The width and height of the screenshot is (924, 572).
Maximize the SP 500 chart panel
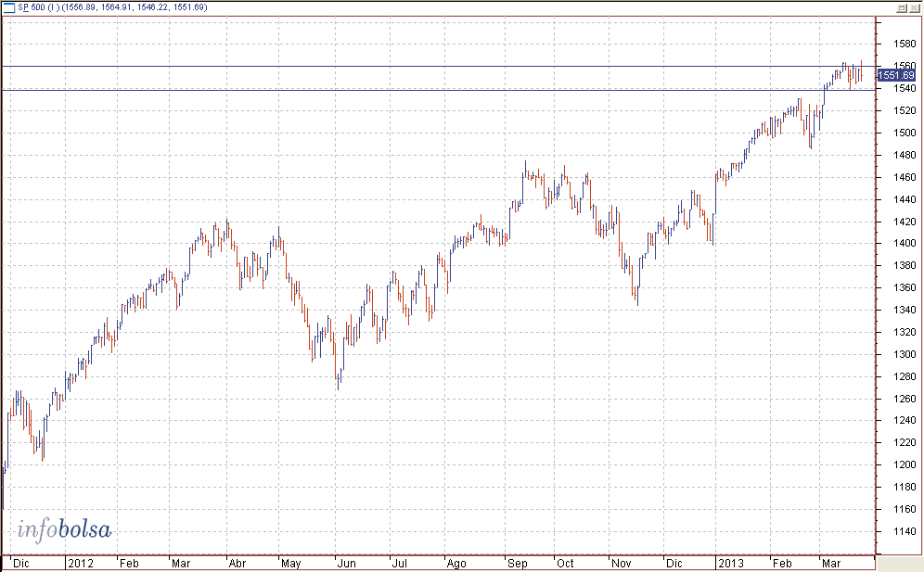click(x=902, y=7)
